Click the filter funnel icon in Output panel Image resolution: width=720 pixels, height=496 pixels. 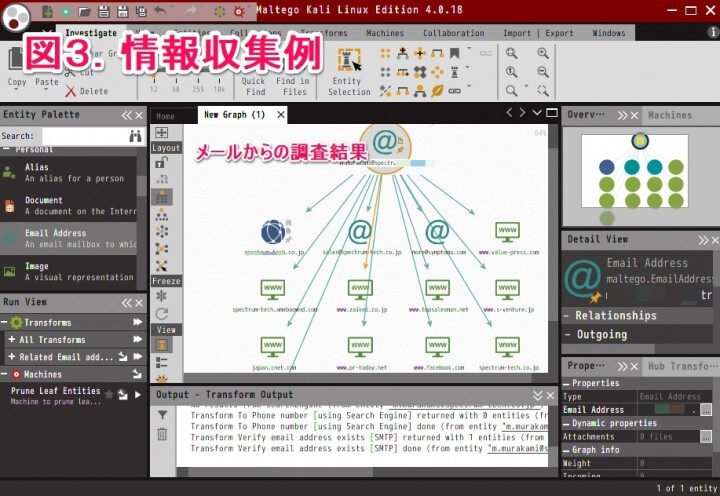point(162,415)
